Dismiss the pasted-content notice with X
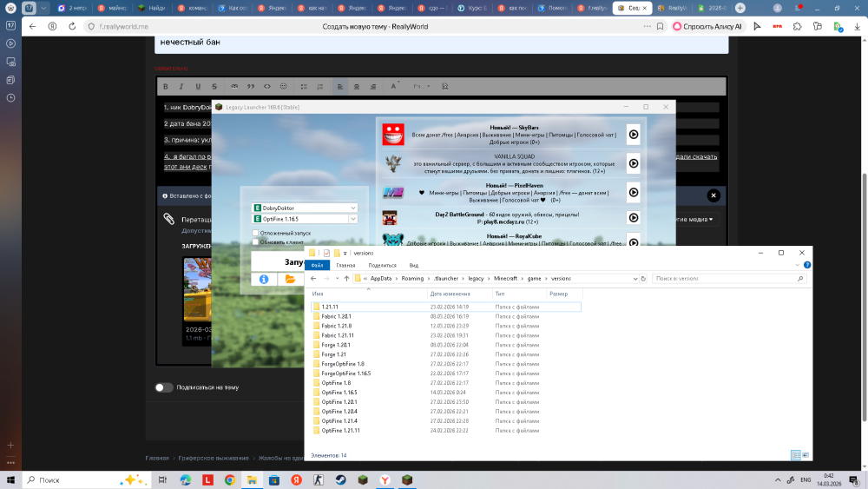Viewport: 868px width, 489px height. tap(713, 195)
